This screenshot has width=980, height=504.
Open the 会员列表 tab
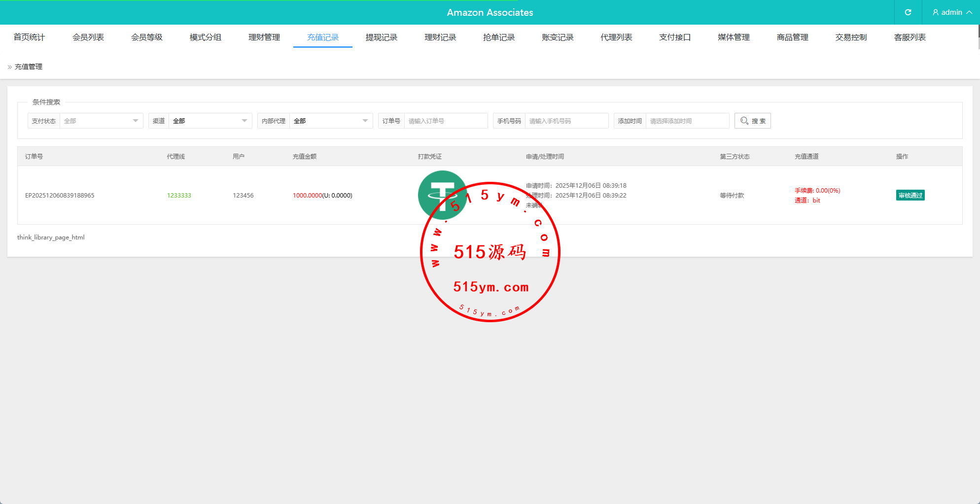88,37
